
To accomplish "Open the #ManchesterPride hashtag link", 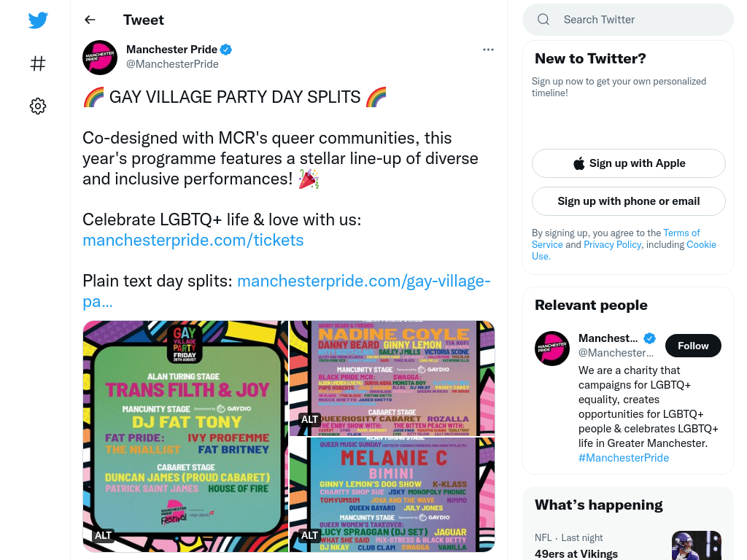I will [x=624, y=458].
